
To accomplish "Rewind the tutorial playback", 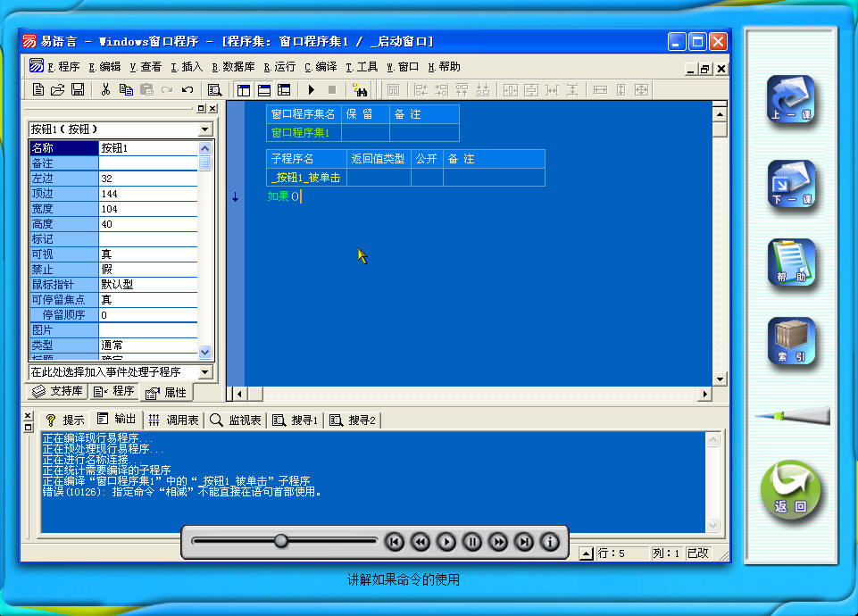I will click(421, 542).
